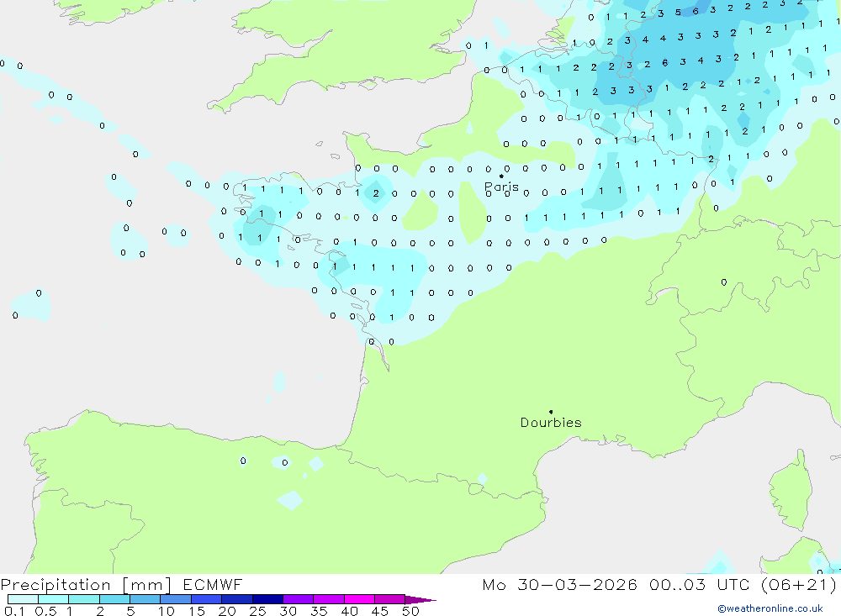This screenshot has height=616, width=841.
Task: Pick the 15–20 mm legend swatch
Action: 207,599
